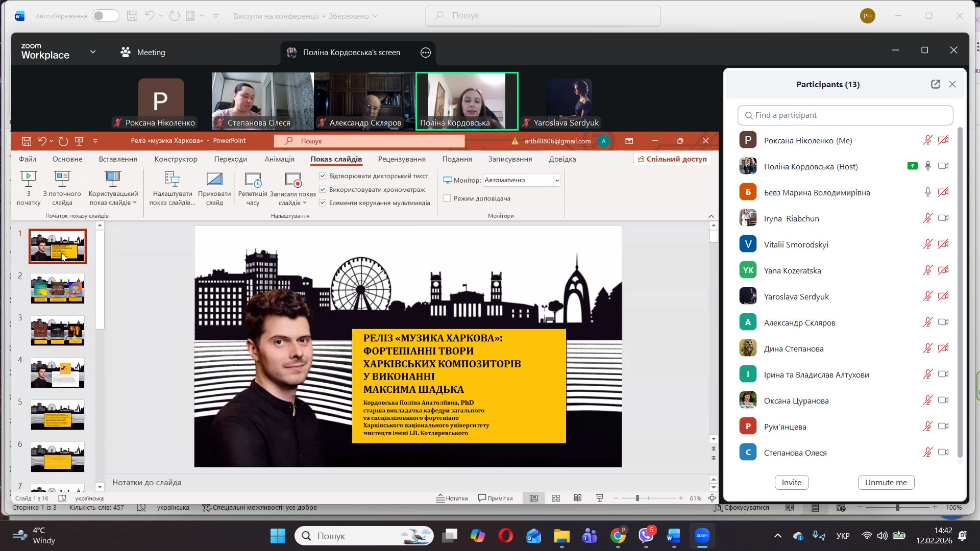Click the Invite button

point(791,482)
